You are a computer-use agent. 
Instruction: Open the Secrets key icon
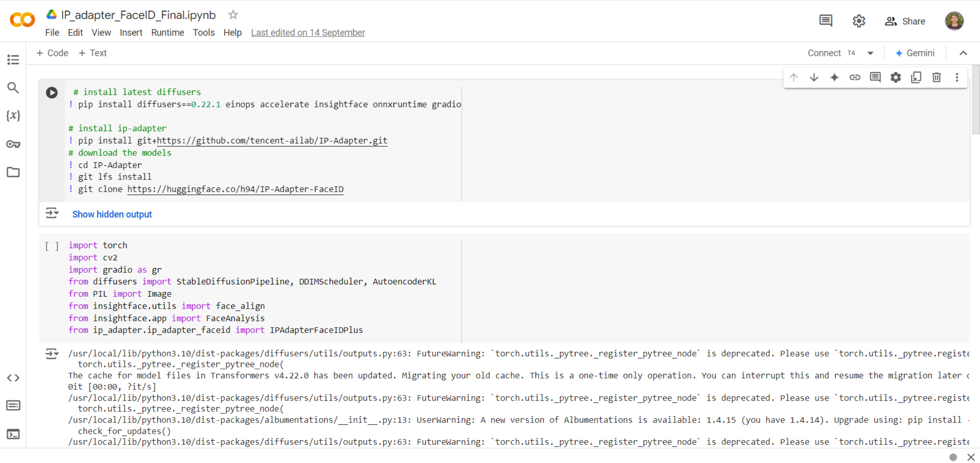click(x=13, y=144)
